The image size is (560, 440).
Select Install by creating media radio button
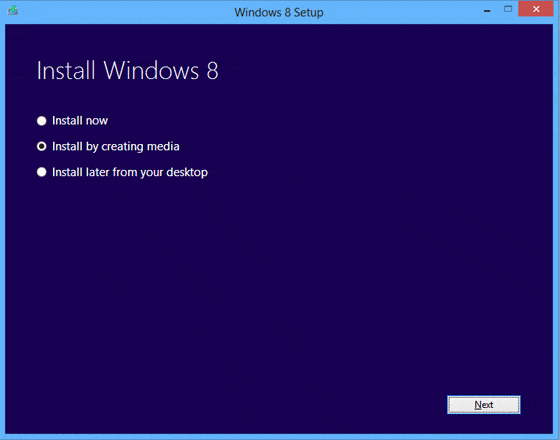point(42,146)
